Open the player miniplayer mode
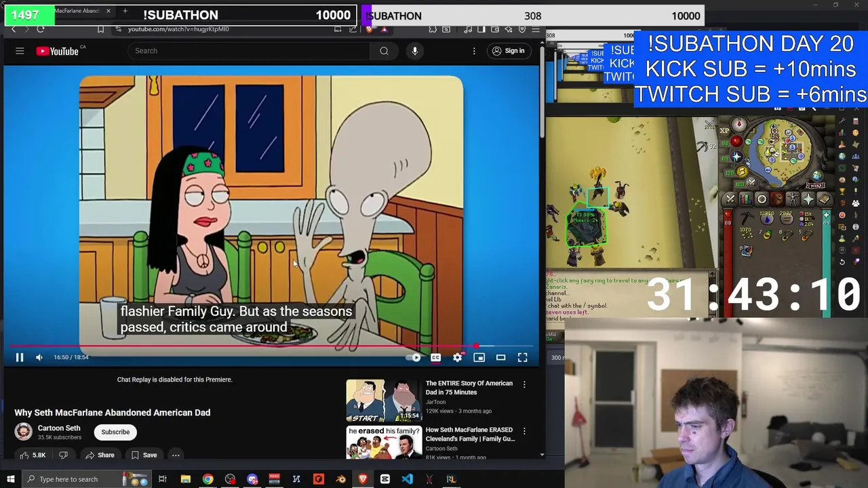The width and height of the screenshot is (868, 488). pyautogui.click(x=479, y=357)
